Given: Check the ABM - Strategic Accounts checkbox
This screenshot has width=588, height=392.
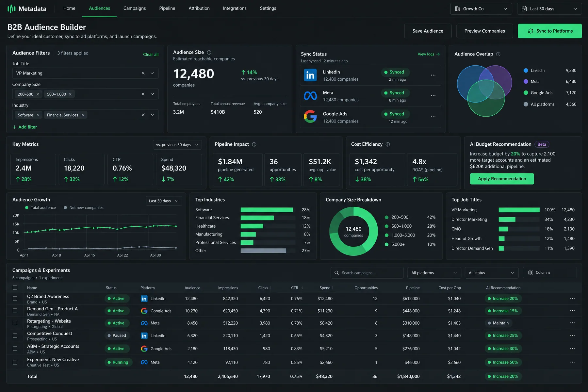Looking at the screenshot, I should tap(15, 349).
